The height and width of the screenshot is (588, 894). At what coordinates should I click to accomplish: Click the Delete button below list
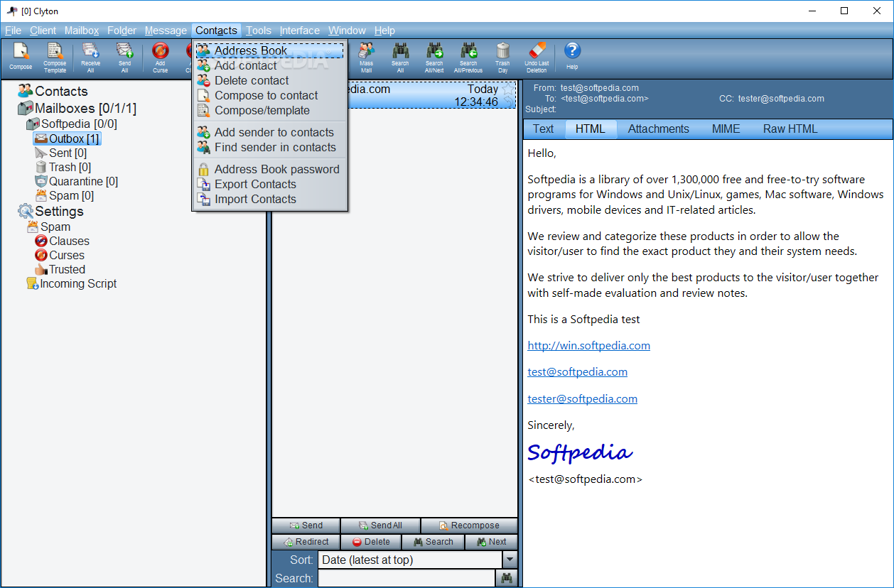pyautogui.click(x=370, y=542)
